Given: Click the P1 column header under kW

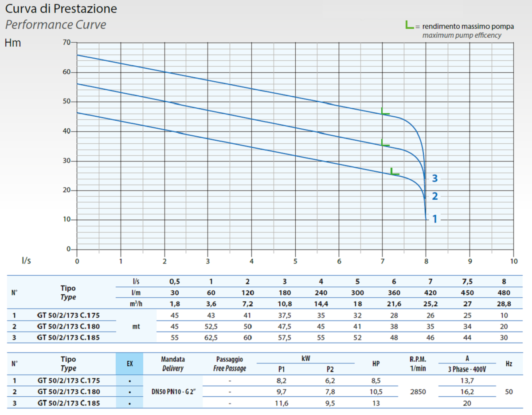Looking at the screenshot, I should (282, 369).
